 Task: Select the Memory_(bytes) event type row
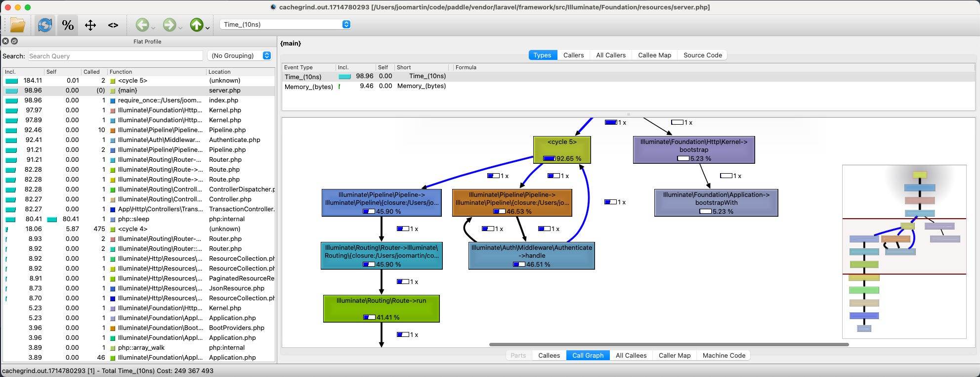628,86
